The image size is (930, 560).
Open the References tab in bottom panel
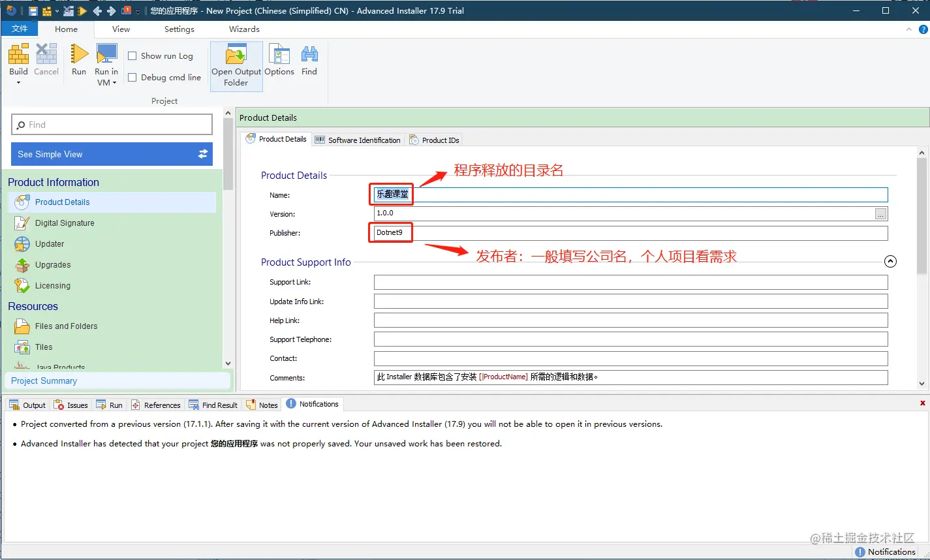156,405
